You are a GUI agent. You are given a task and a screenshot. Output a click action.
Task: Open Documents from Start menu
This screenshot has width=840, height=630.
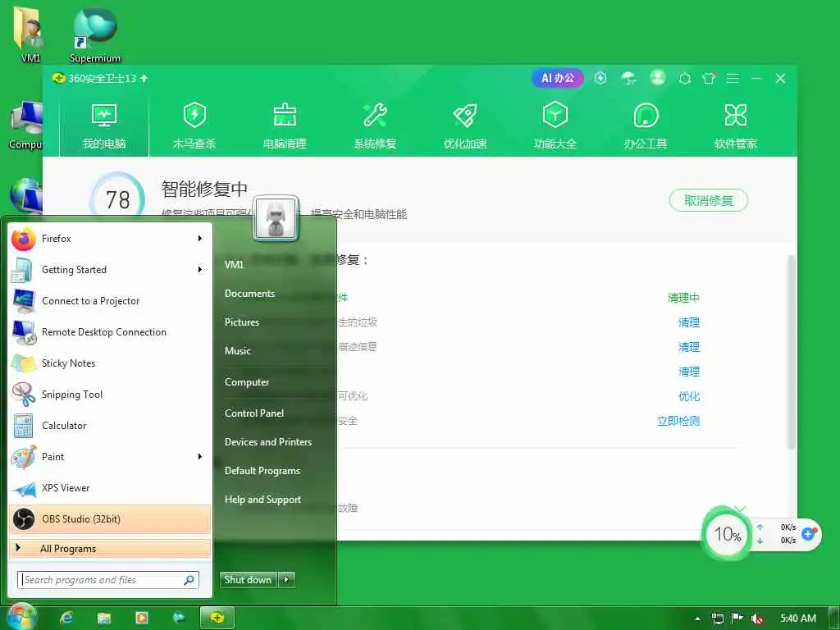249,294
